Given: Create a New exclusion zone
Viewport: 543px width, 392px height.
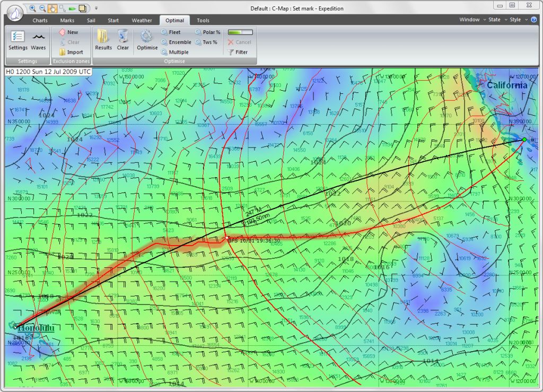Looking at the screenshot, I should (68, 32).
